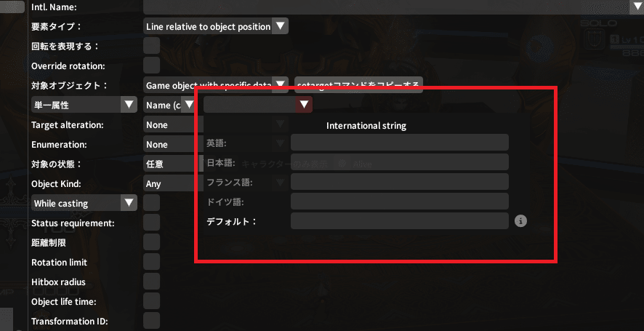The width and height of the screenshot is (644, 331).
Task: Toggle Hitbox radius checkbox
Action: coord(152,282)
